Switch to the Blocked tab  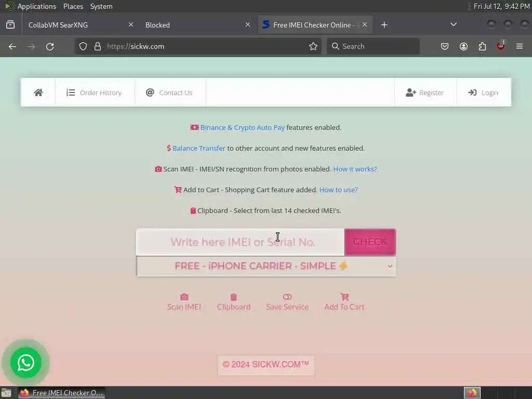point(198,25)
